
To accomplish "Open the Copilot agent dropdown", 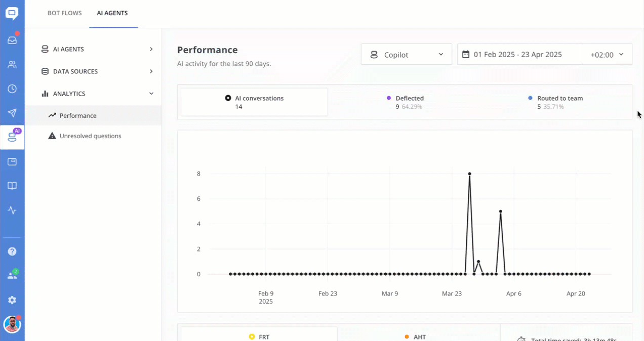I will click(406, 55).
